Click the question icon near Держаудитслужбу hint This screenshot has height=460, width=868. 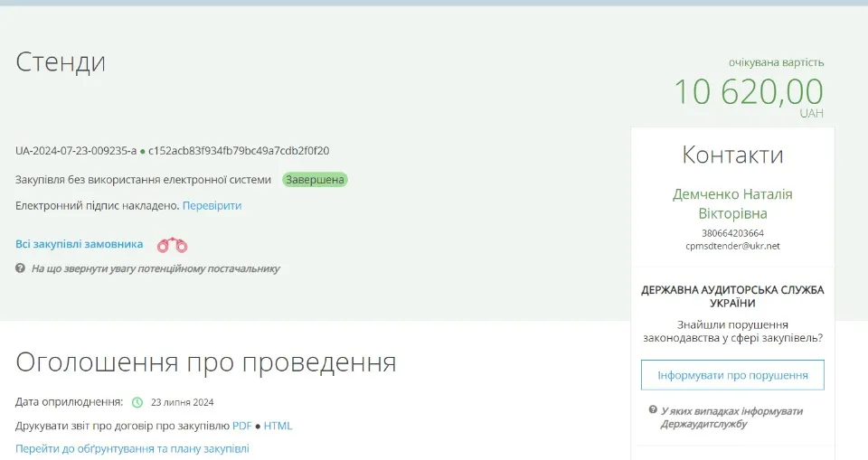click(x=653, y=410)
